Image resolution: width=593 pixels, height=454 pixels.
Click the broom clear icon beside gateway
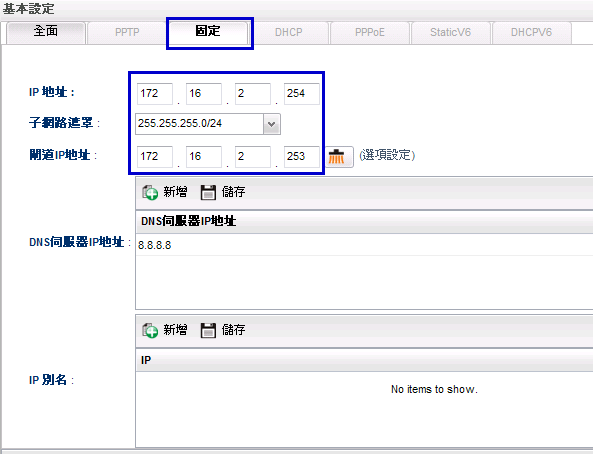click(x=337, y=157)
